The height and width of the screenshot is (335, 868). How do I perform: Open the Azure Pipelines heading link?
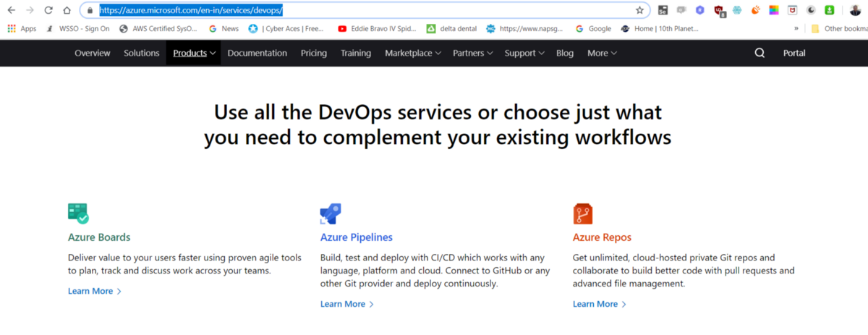[357, 237]
